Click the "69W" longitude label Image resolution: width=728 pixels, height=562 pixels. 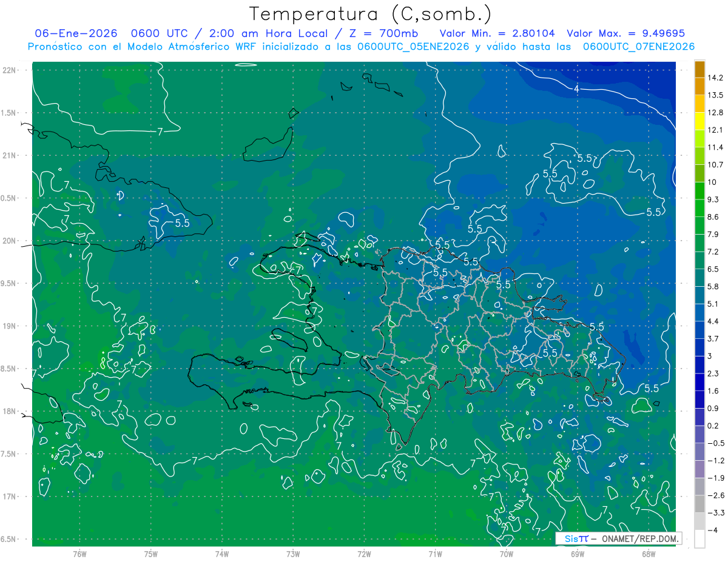click(x=578, y=554)
